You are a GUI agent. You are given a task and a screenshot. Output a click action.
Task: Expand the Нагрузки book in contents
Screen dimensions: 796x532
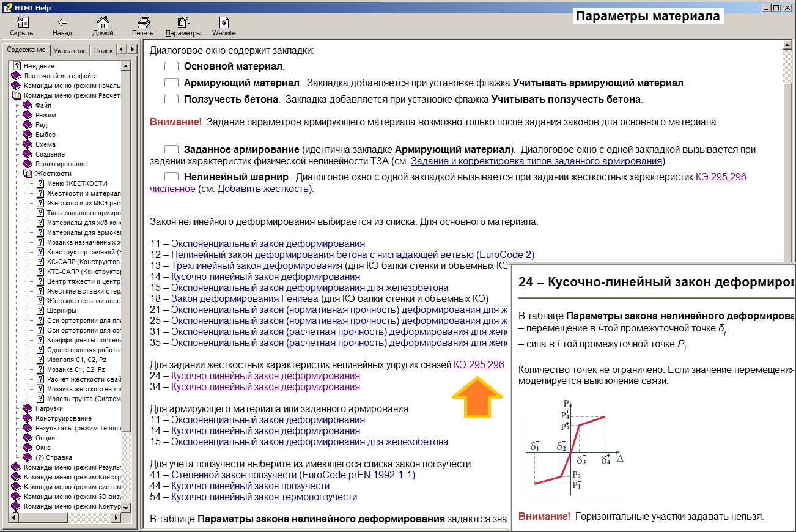(49, 408)
